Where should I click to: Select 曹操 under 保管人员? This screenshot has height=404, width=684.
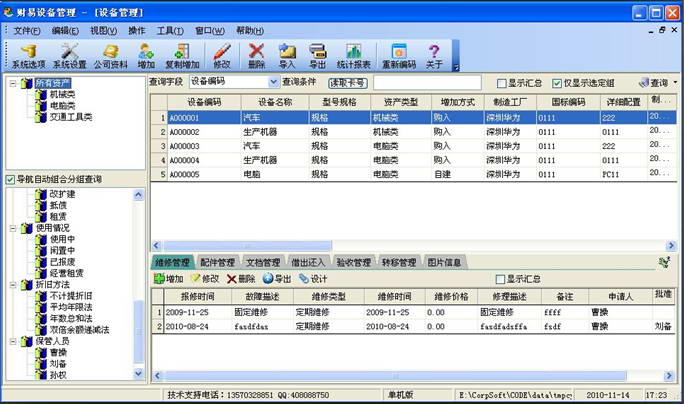pos(58,353)
